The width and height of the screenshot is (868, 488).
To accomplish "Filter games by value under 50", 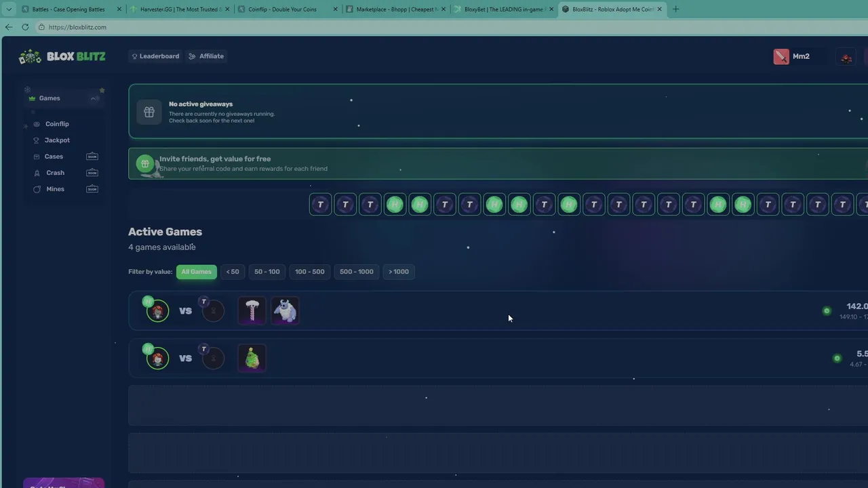I will (233, 272).
